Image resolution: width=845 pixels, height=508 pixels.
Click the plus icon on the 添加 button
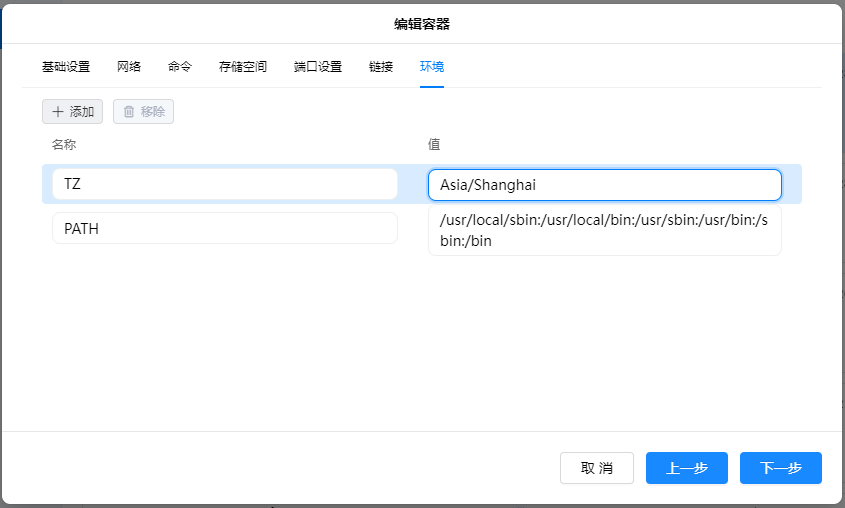tap(57, 112)
